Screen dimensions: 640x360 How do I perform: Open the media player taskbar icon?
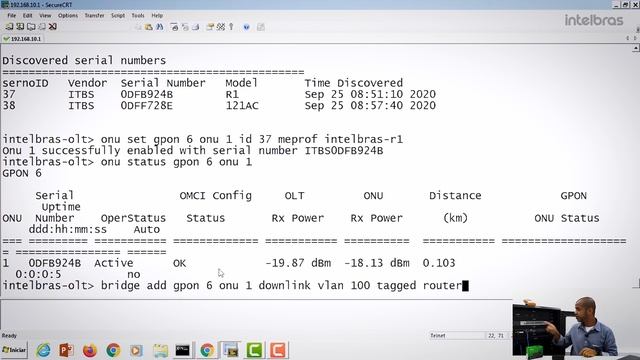click(x=136, y=350)
